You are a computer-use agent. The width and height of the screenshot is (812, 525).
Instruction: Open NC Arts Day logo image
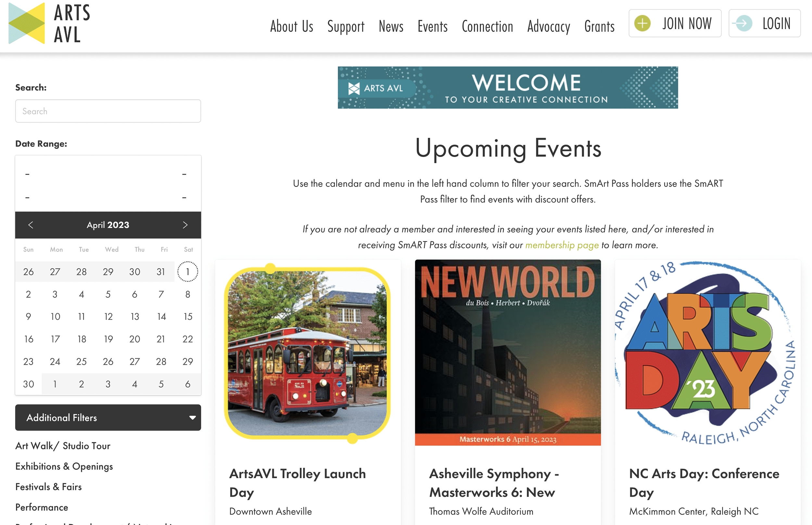pyautogui.click(x=707, y=353)
